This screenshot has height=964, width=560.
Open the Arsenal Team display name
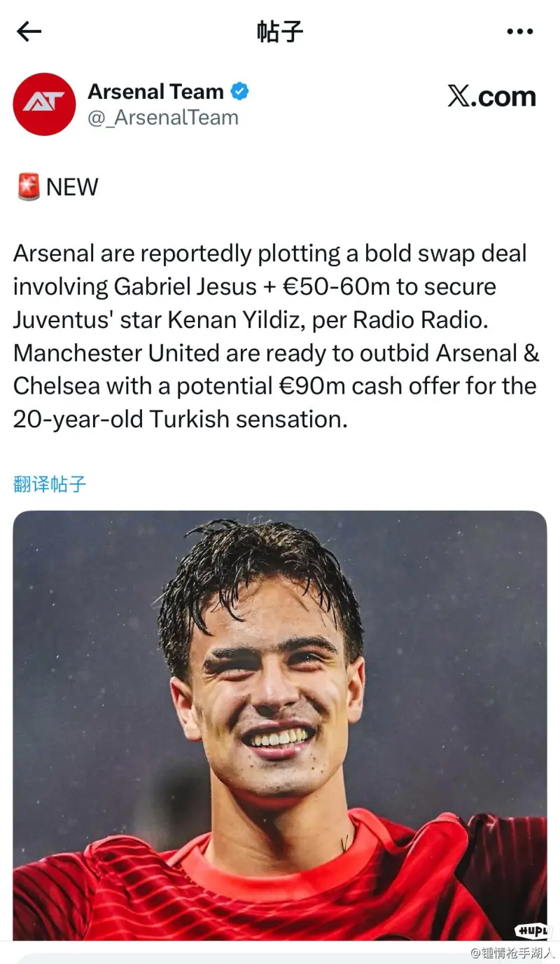pyautogui.click(x=155, y=92)
